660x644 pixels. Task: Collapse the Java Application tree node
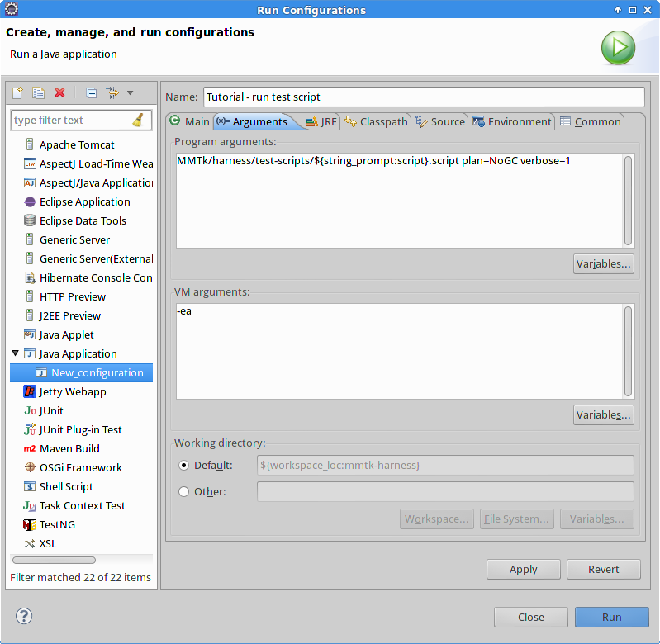(16, 353)
